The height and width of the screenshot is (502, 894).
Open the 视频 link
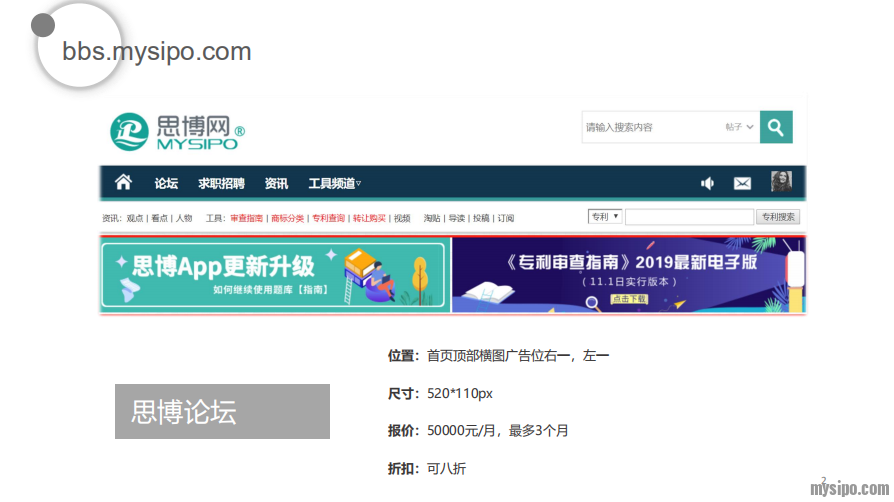click(402, 218)
